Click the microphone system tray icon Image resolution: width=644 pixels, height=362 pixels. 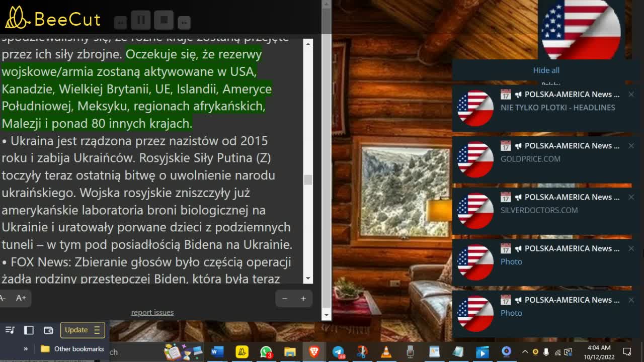(546, 352)
